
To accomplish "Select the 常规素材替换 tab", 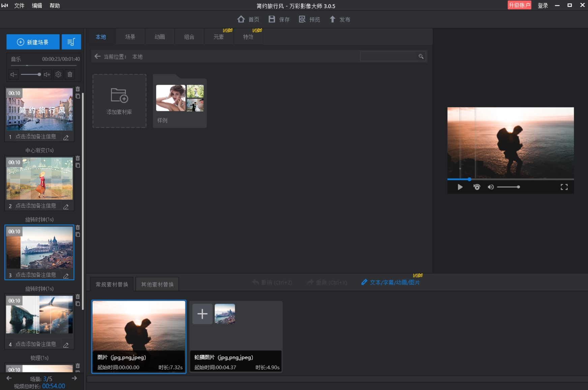I will [x=112, y=284].
